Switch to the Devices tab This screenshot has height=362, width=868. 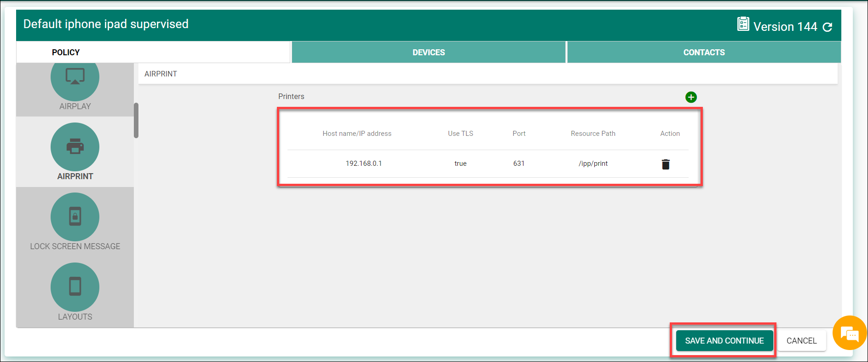(429, 52)
